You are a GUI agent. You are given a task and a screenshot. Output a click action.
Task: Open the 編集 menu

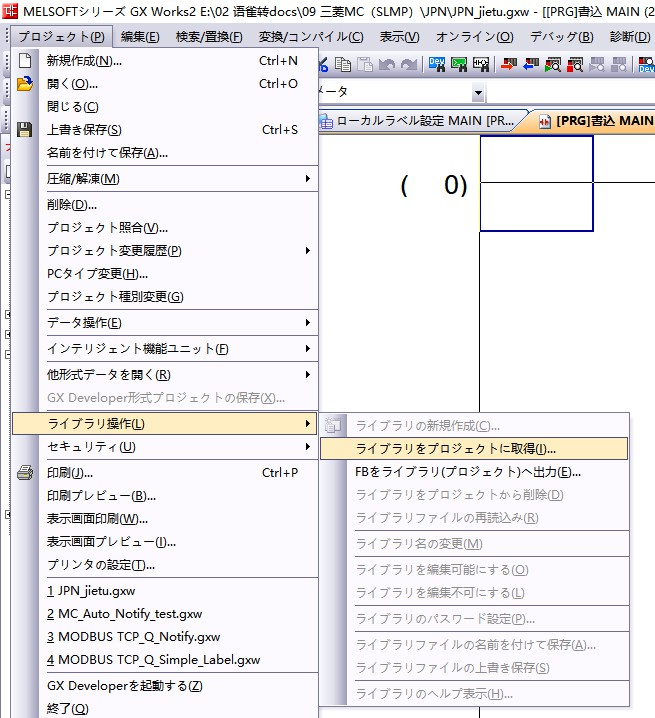click(x=140, y=37)
